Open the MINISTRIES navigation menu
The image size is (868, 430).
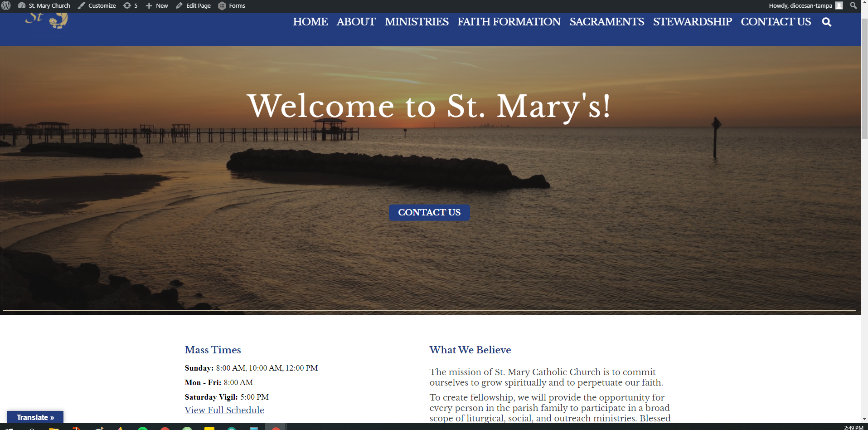pyautogui.click(x=416, y=22)
